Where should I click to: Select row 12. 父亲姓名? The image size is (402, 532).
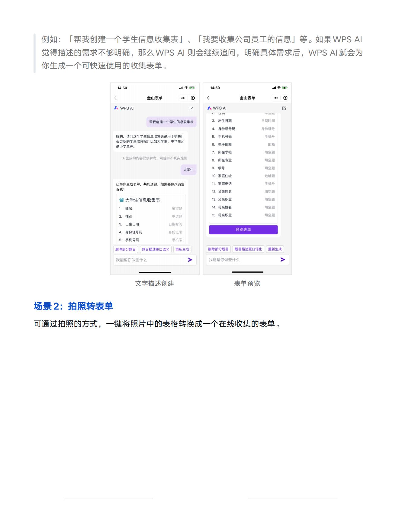click(243, 192)
